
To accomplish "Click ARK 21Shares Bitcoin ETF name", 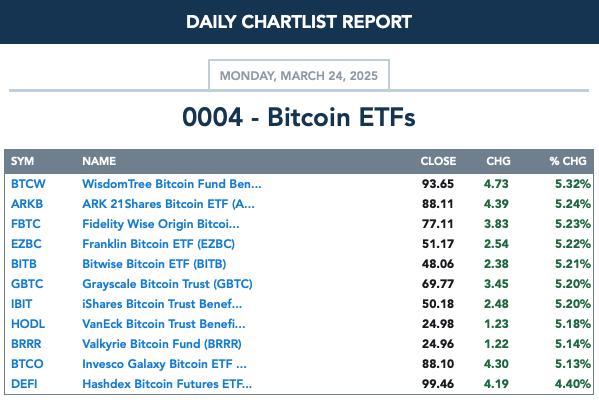I will pyautogui.click(x=168, y=204).
